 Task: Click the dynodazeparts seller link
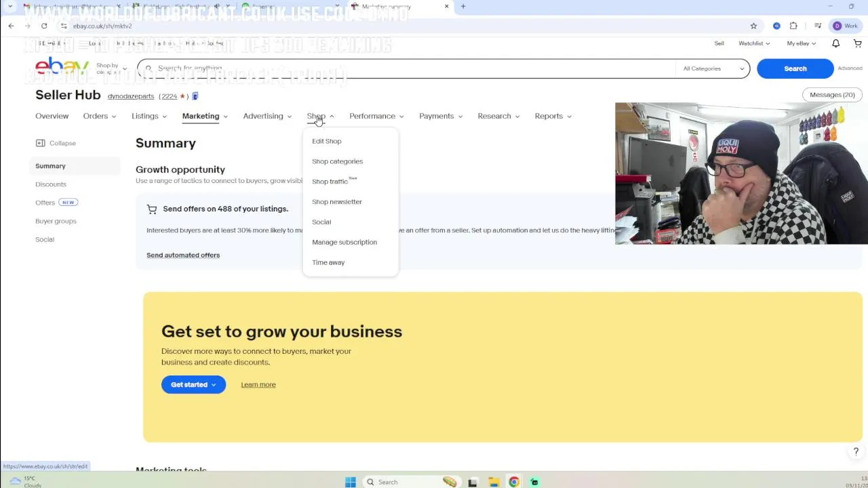(131, 96)
